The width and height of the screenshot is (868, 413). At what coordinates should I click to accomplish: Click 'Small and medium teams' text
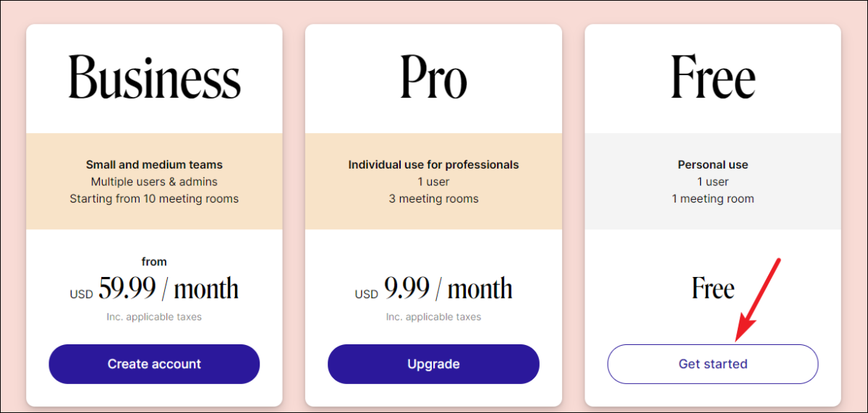(x=154, y=165)
